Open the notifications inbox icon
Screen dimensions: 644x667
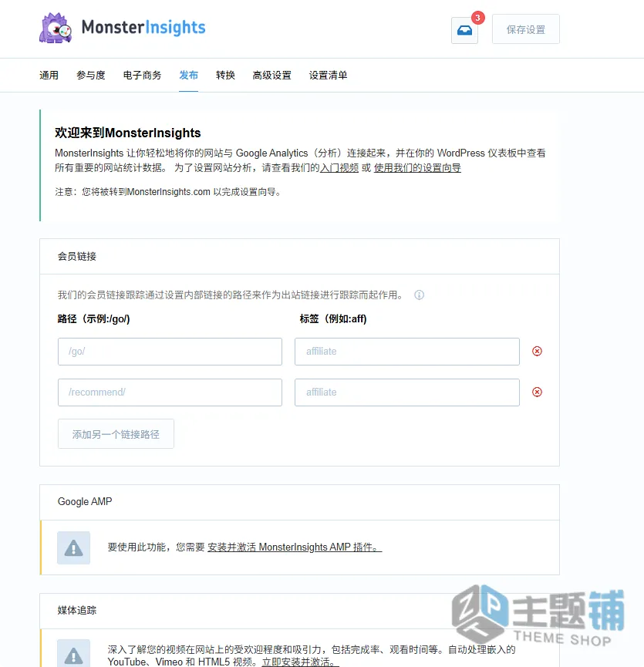pos(464,31)
